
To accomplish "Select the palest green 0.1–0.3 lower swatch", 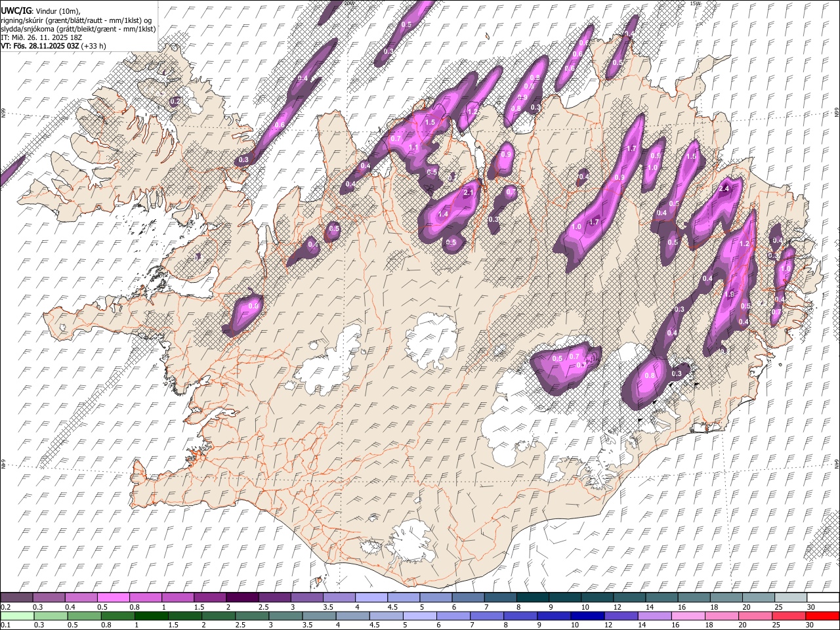I will pos(16,616).
